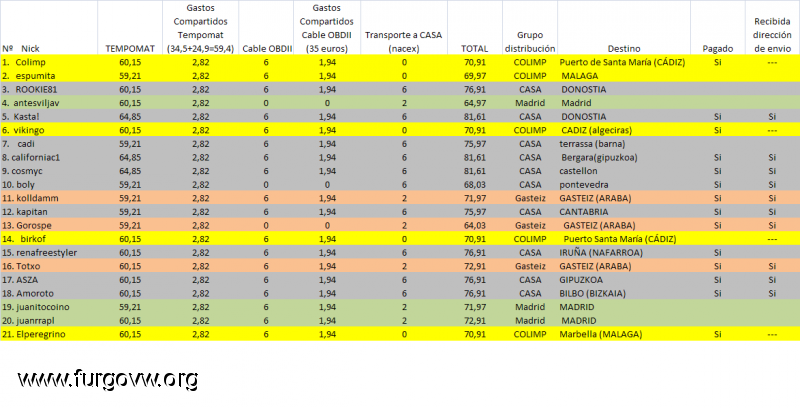Click total '68,03' in boly row
The height and width of the screenshot is (408, 800).
click(x=474, y=185)
